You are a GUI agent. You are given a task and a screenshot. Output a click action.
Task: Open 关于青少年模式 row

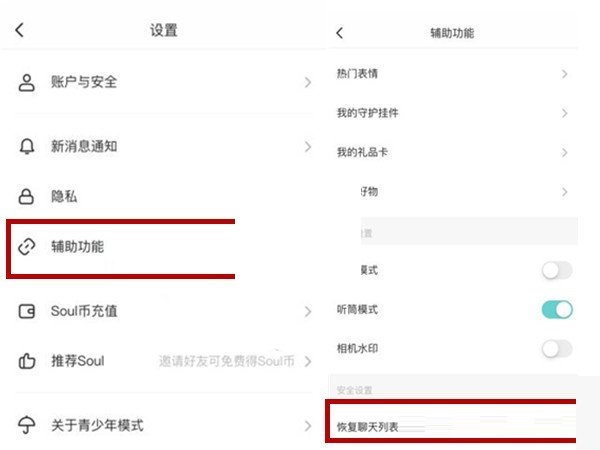(98, 425)
